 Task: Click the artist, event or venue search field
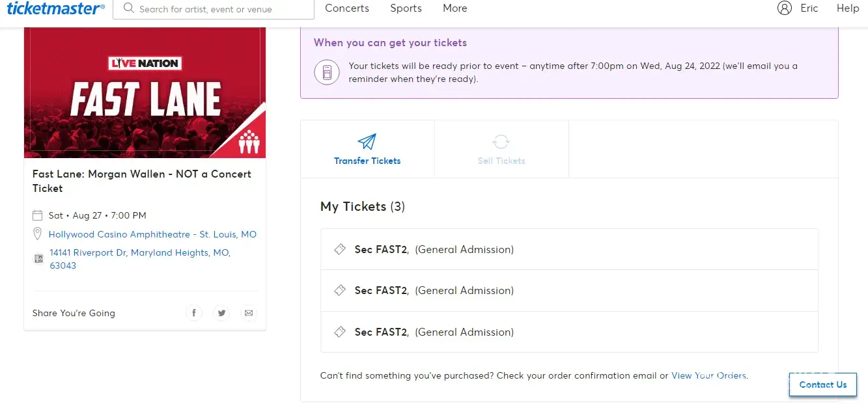click(221, 9)
